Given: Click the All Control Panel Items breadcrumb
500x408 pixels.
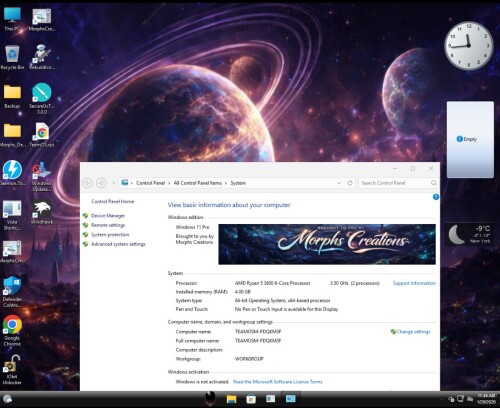Looking at the screenshot, I should (x=197, y=183).
